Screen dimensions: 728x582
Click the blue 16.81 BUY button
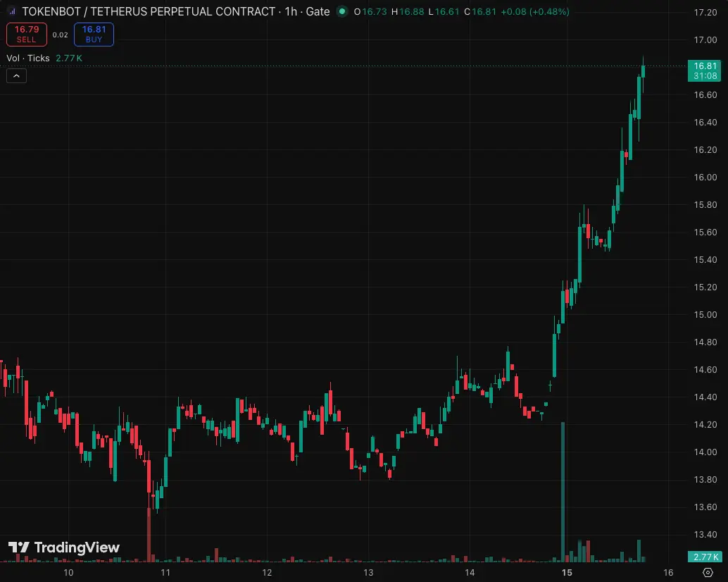point(94,35)
